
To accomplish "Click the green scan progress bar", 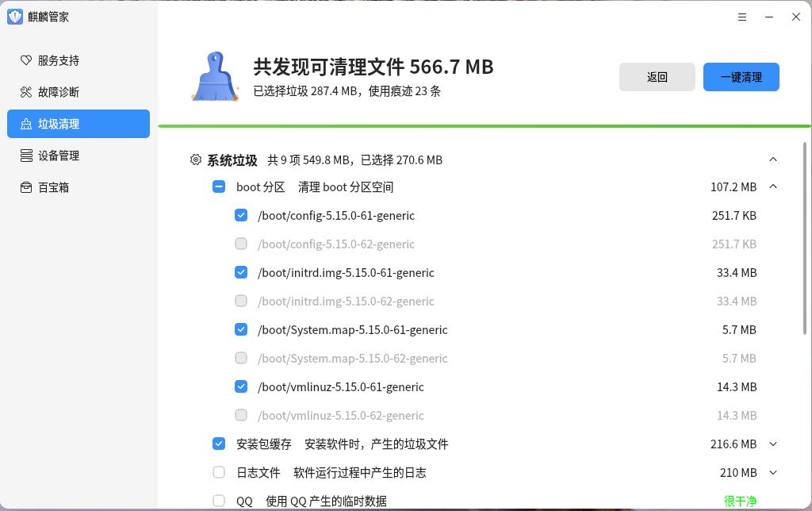I will tap(485, 126).
